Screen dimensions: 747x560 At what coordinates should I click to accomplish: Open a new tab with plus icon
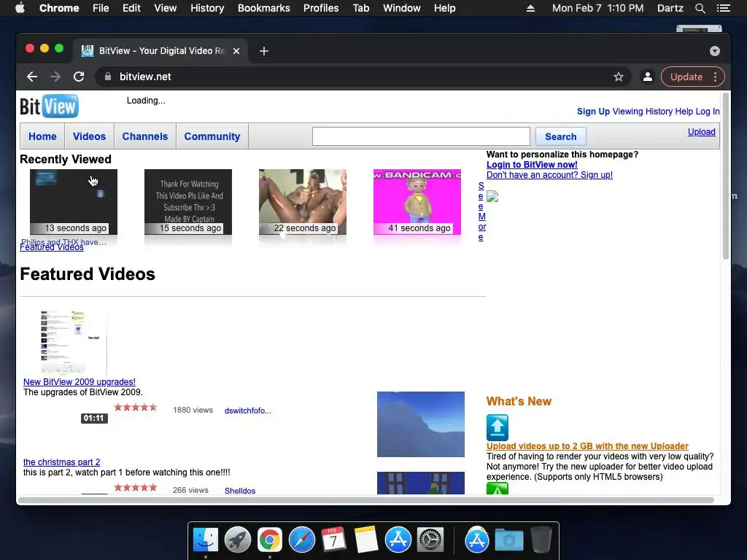point(264,51)
